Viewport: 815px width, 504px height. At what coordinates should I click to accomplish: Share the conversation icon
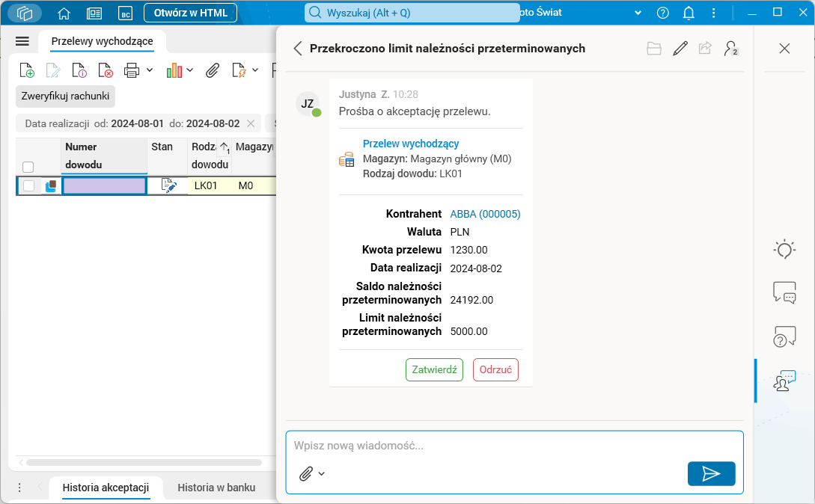pos(705,49)
